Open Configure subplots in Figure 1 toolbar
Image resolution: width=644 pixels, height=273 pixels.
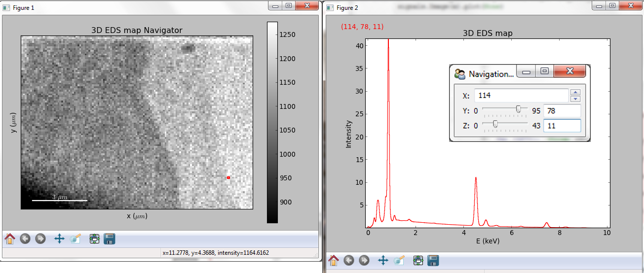[x=94, y=239]
